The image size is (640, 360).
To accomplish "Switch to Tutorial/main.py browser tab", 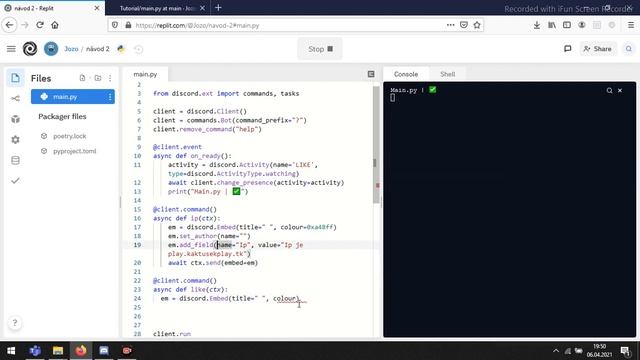I will (x=157, y=8).
